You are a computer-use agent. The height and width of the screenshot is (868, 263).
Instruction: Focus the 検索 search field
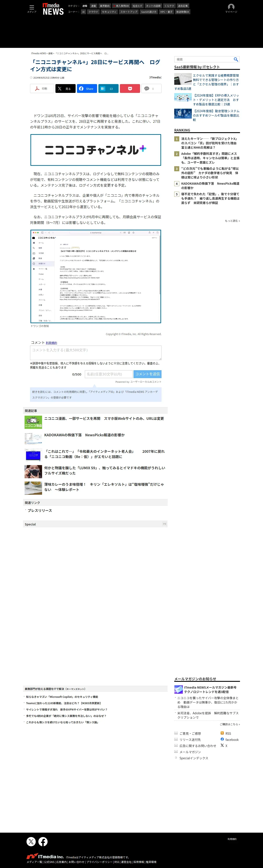point(203,59)
